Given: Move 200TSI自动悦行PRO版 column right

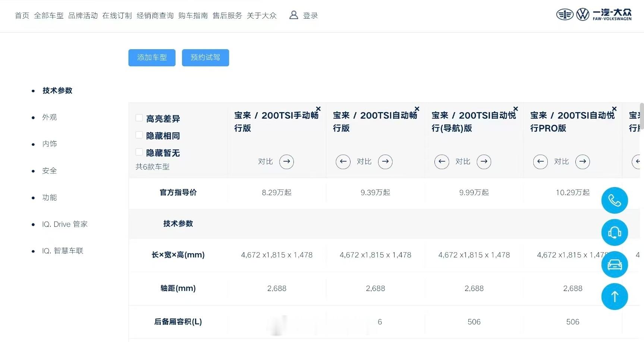Looking at the screenshot, I should [582, 162].
